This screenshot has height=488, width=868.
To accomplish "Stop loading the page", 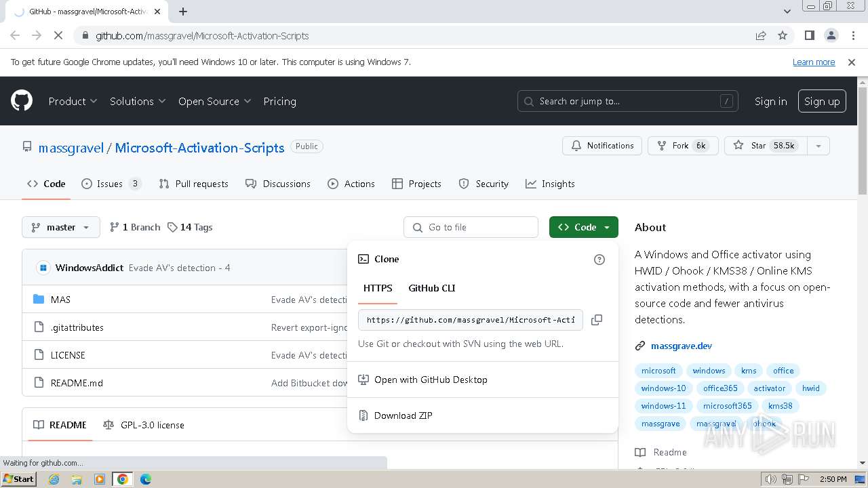I will (58, 35).
